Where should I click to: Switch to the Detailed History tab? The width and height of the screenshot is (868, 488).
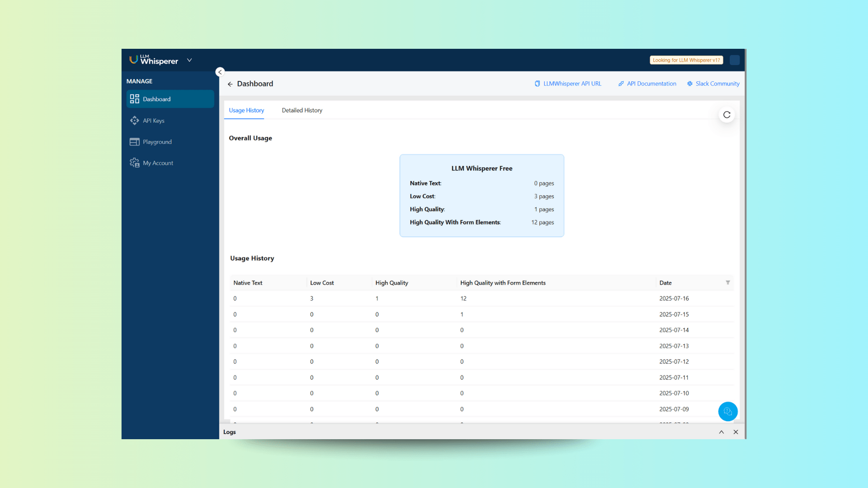pos(302,110)
